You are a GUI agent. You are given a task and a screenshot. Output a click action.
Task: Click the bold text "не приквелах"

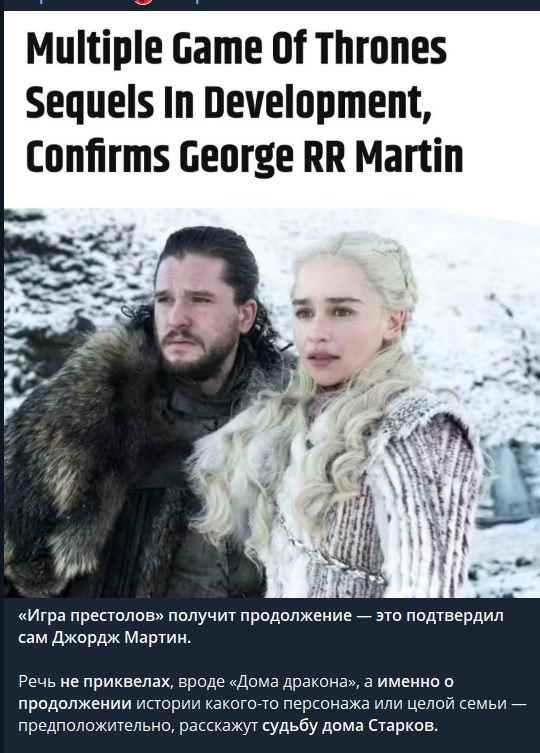(115, 681)
